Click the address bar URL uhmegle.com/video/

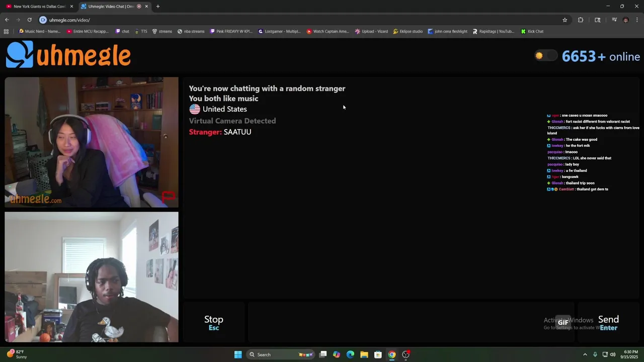pos(69,20)
